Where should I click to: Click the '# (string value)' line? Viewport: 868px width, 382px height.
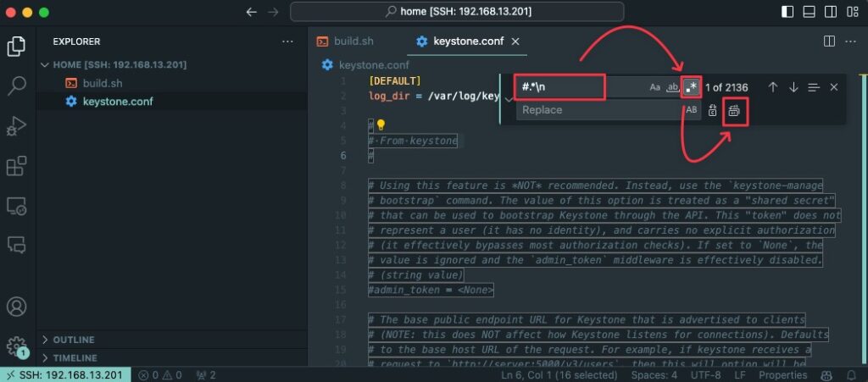pos(415,274)
